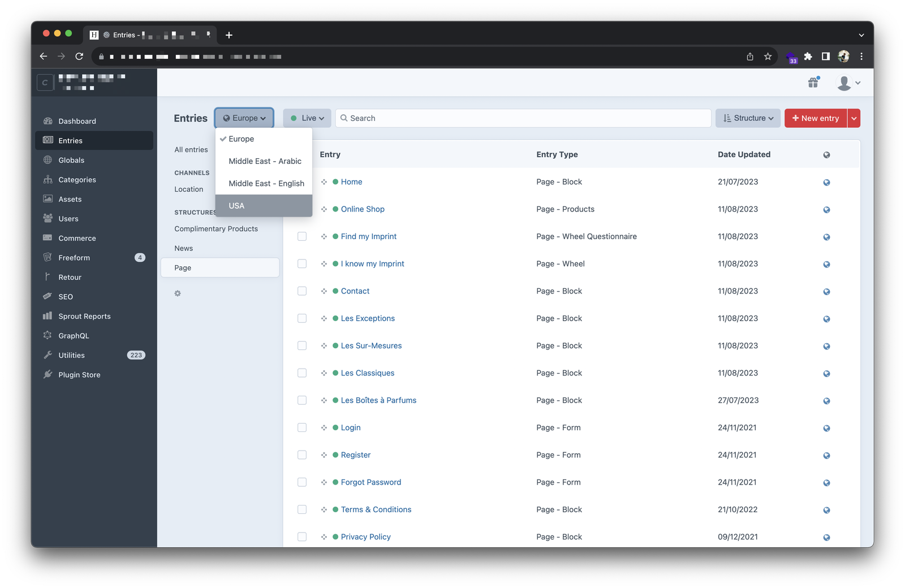The width and height of the screenshot is (905, 588).
Task: Click the Sprout Reports bar-chart icon
Action: pos(48,316)
